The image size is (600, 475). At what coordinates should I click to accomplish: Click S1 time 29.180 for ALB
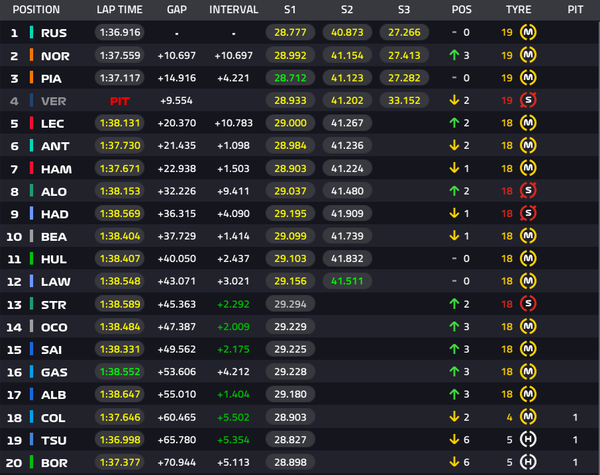(x=290, y=394)
